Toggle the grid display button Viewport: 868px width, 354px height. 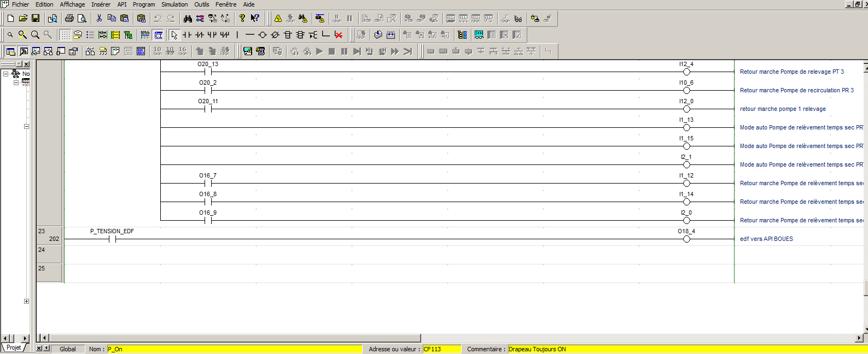(x=65, y=35)
